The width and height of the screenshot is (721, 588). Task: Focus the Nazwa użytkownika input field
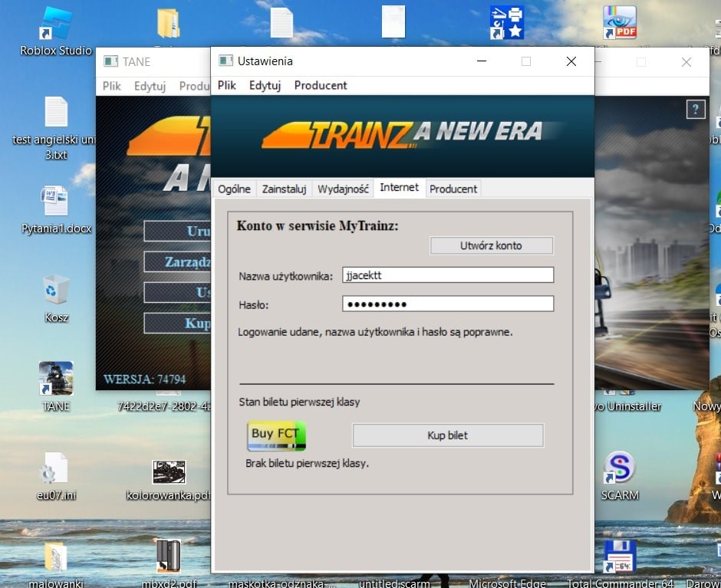click(x=448, y=275)
